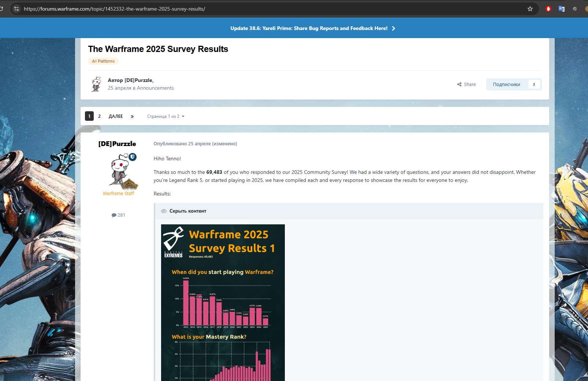The height and width of the screenshot is (381, 588).
Task: Go to page 2 of the topic
Action: (x=99, y=116)
